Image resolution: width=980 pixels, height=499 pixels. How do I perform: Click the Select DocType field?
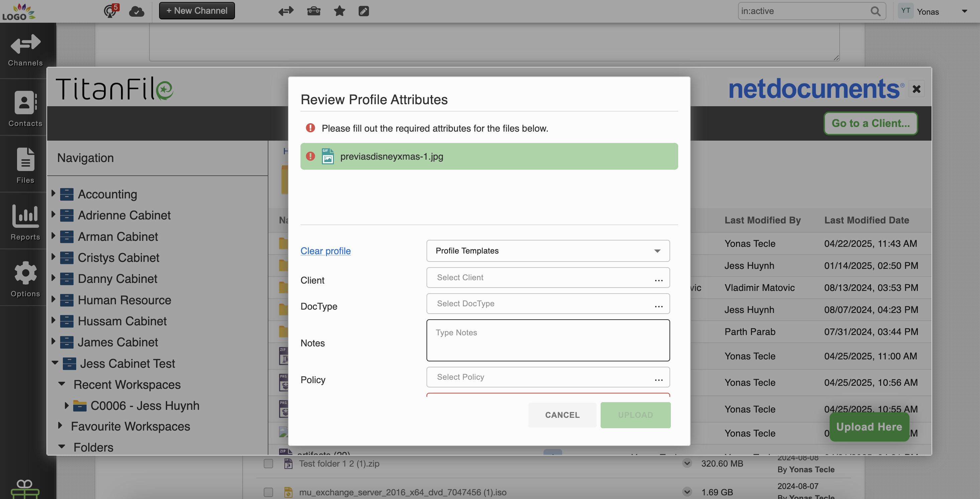click(x=548, y=303)
